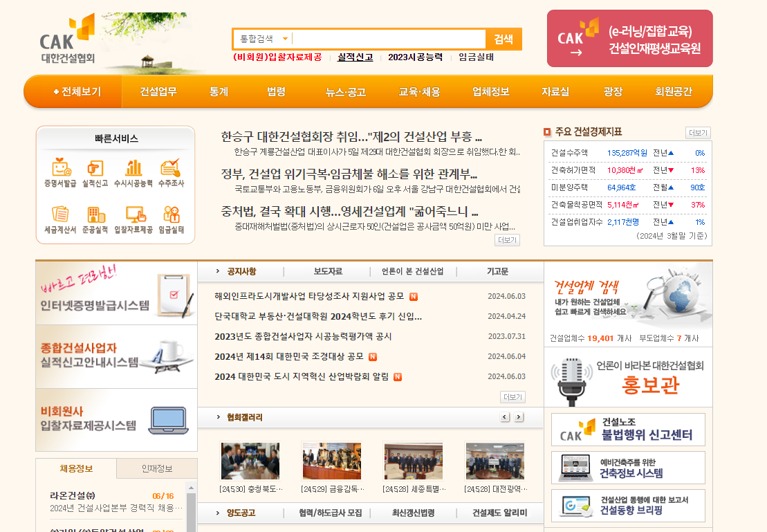
Task: Open the (비회원)입찰자료제공 link
Action: 277,57
